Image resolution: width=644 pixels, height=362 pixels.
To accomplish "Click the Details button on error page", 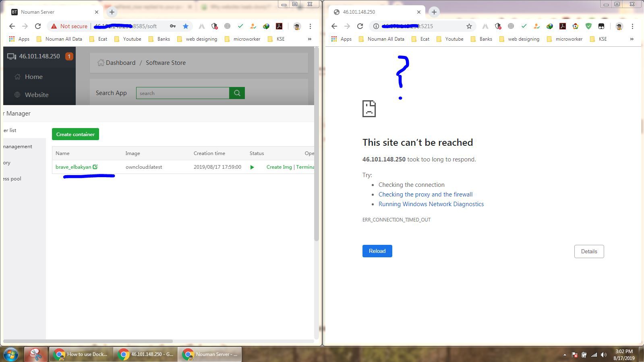I will pos(589,251).
